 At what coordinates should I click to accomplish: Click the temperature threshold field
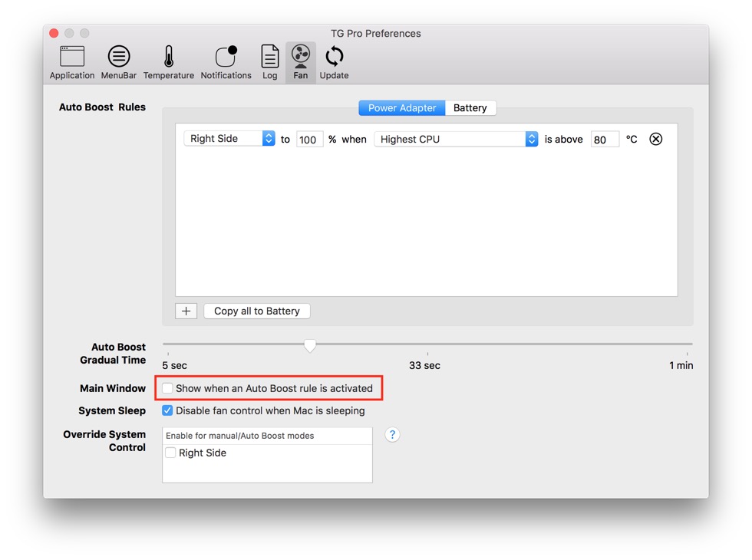(x=605, y=140)
